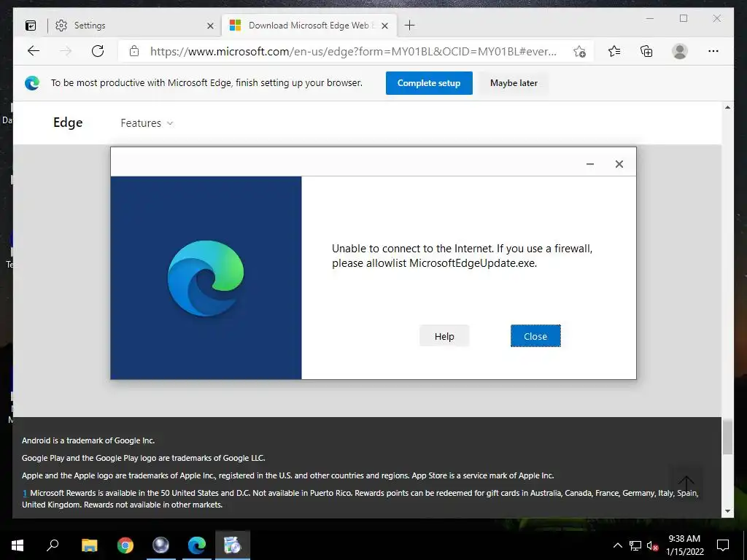Dismiss setup with Maybe later
Image resolution: width=747 pixels, height=560 pixels.
pyautogui.click(x=514, y=83)
